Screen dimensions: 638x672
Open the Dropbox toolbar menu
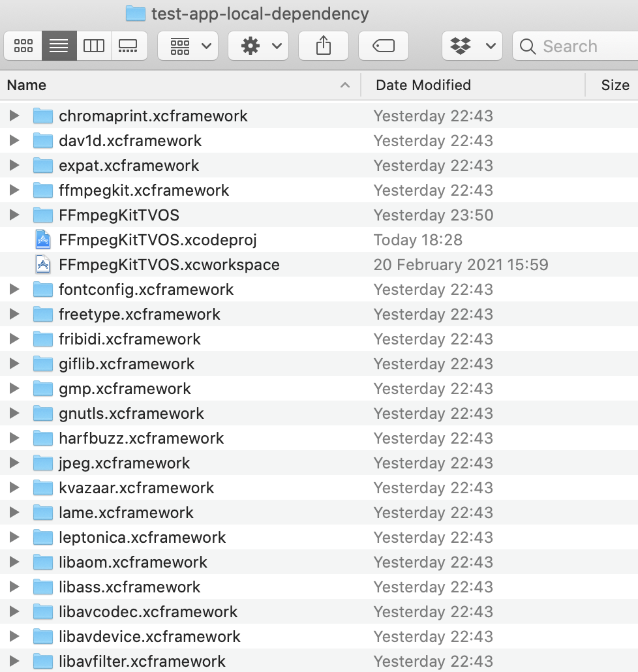coord(472,46)
